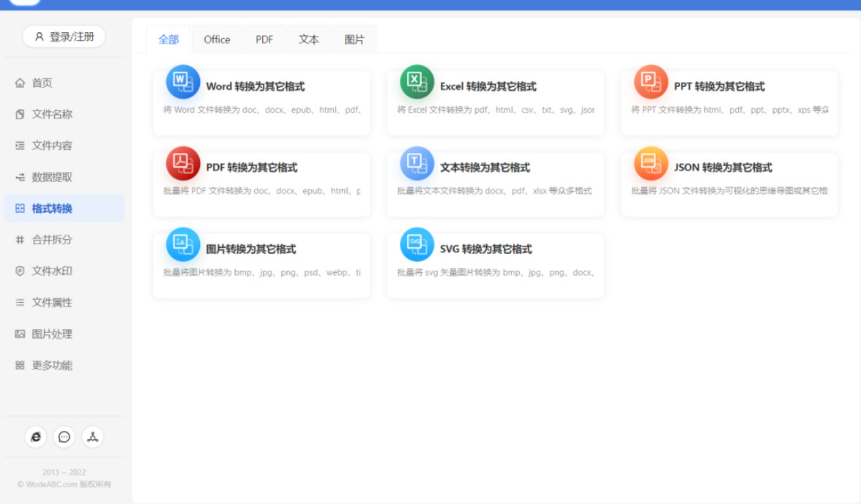
Task: Click the orange PPT conversion icon
Action: point(651,82)
